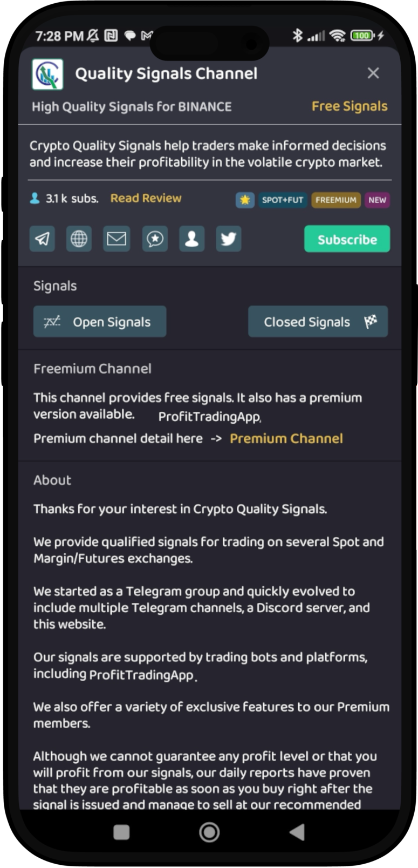Open the Twitter bird icon
The image size is (418, 868).
coord(229,239)
